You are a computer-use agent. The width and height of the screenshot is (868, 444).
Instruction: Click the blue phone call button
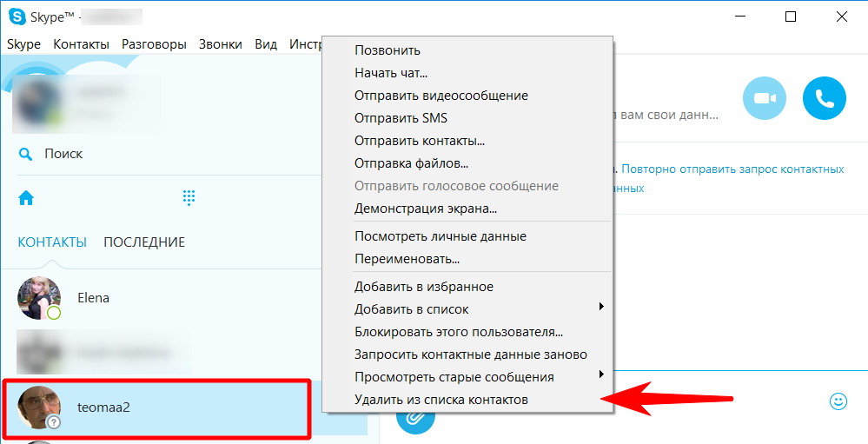coord(824,98)
